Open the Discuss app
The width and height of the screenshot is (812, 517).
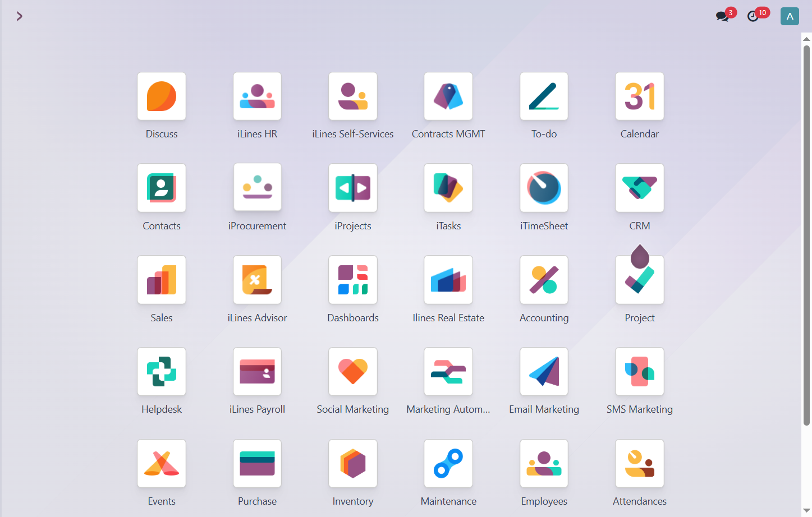(162, 96)
